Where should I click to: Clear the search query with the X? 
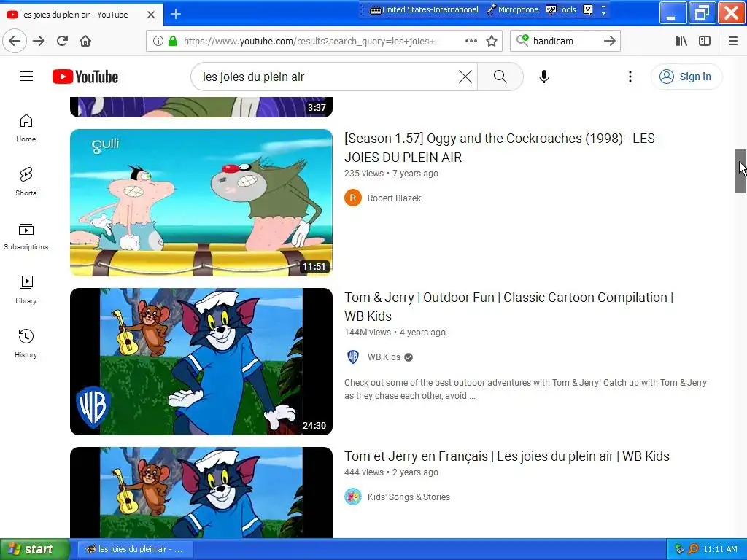465,77
